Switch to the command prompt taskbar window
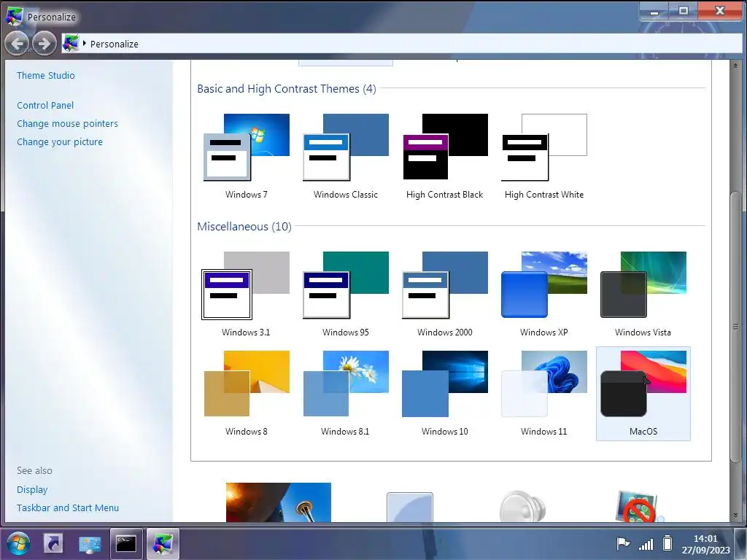This screenshot has height=560, width=747. [x=126, y=543]
